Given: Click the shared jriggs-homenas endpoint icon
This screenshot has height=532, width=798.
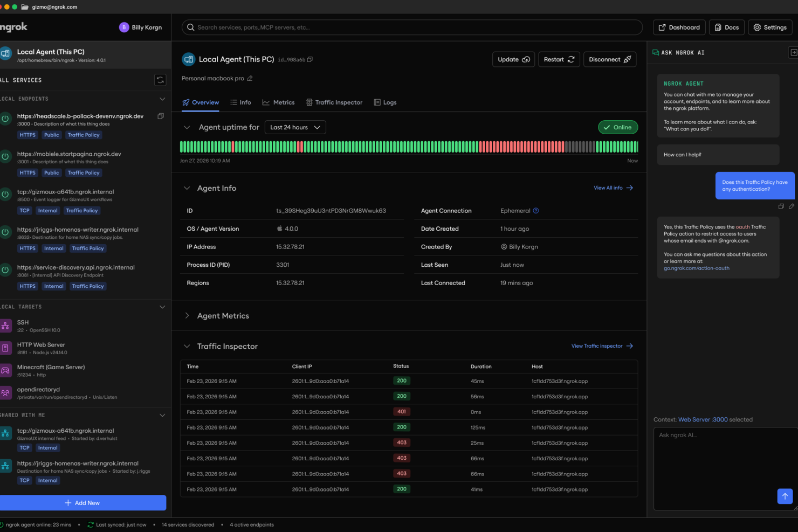Looking at the screenshot, I should point(5,466).
